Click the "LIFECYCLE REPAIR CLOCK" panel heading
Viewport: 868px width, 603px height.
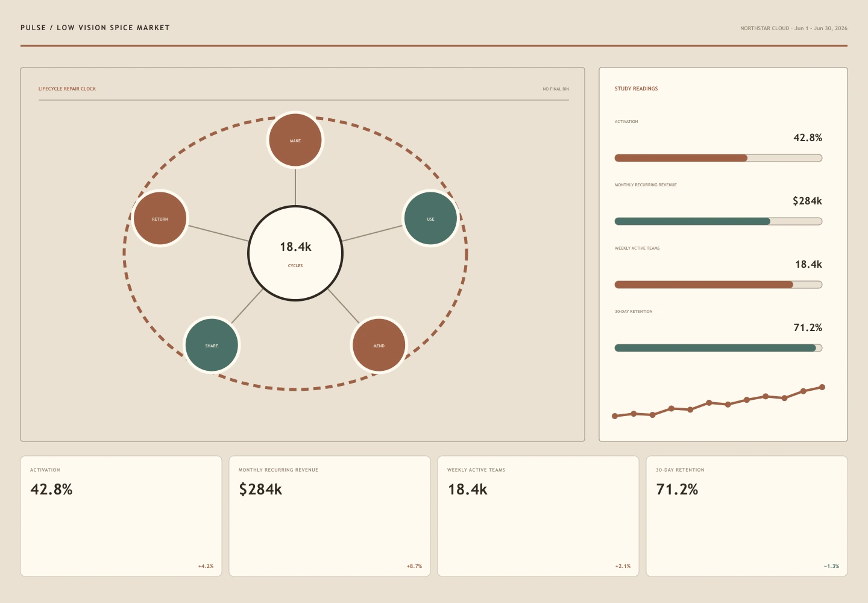tap(67, 89)
